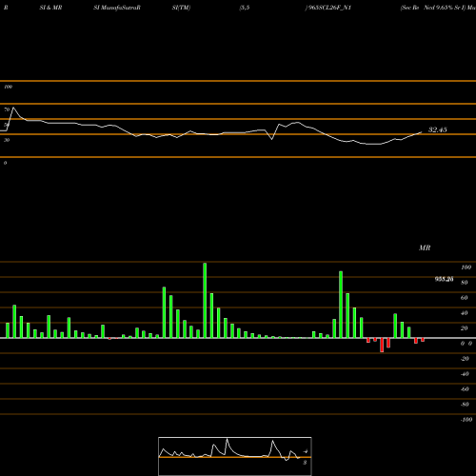Viewport: 476px width, 476px height.
Task: Click the RSI axis label 70
Action: coord(7,109)
